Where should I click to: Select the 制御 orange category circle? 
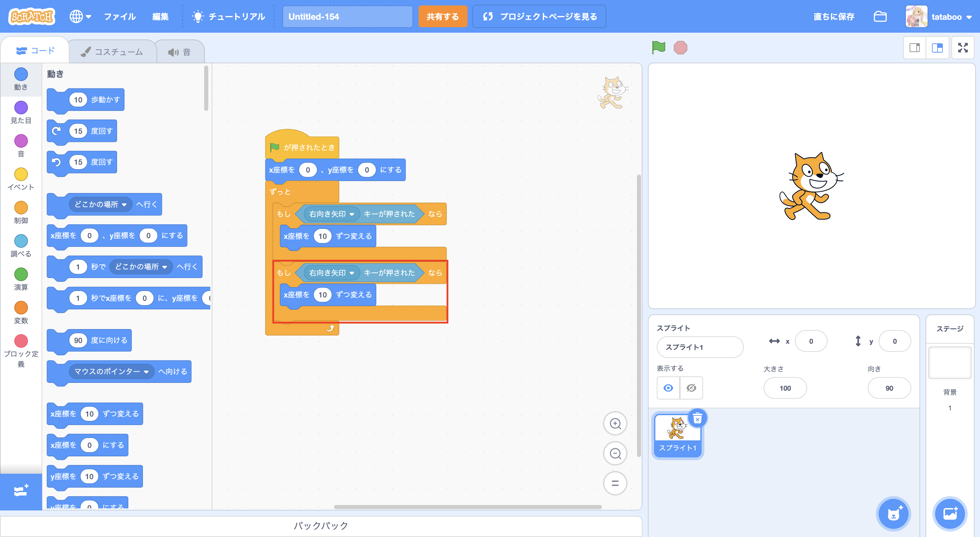(21, 208)
